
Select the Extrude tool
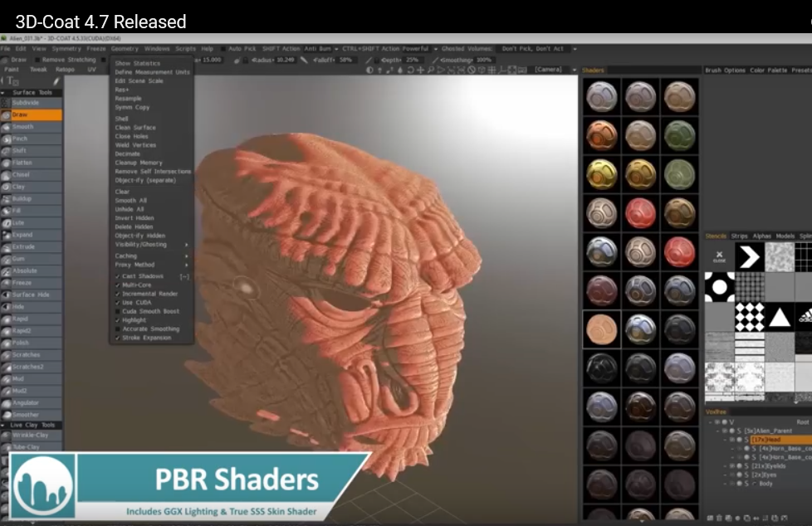click(x=32, y=246)
